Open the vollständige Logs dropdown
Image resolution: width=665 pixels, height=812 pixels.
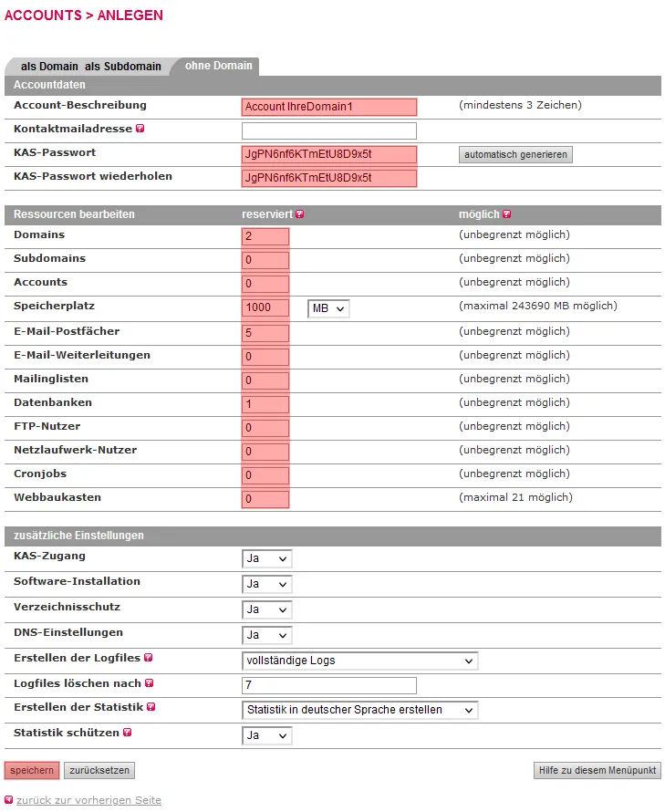click(x=359, y=661)
